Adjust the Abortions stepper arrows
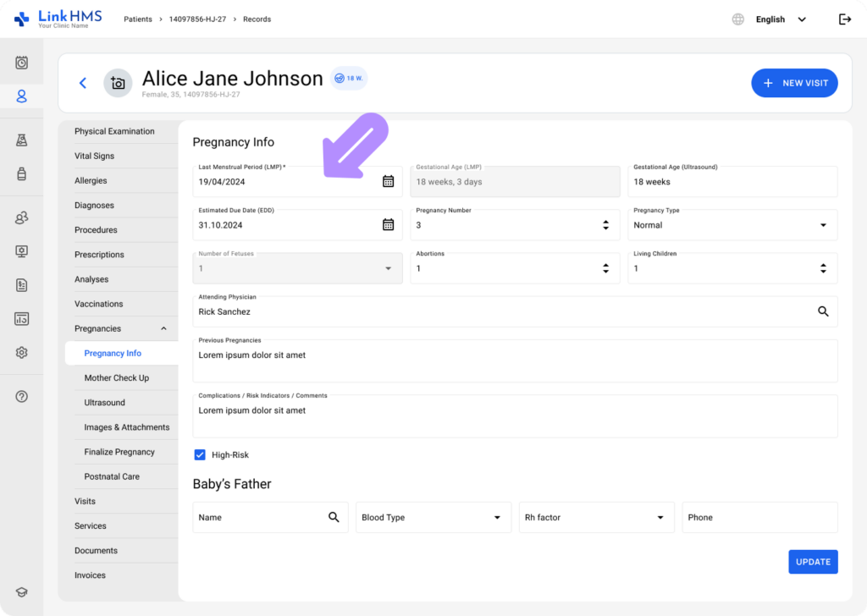 [605, 268]
